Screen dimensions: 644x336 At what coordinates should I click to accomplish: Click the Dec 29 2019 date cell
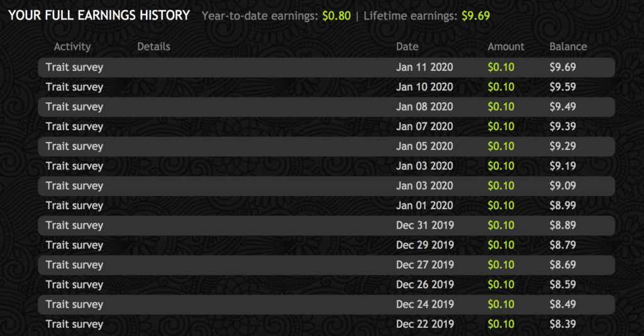pyautogui.click(x=425, y=245)
